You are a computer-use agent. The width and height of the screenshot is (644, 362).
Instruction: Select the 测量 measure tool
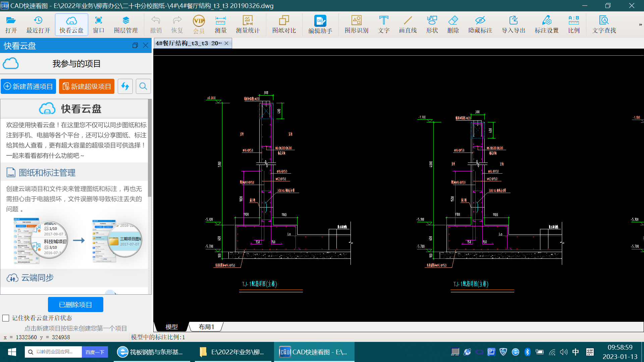tap(220, 25)
